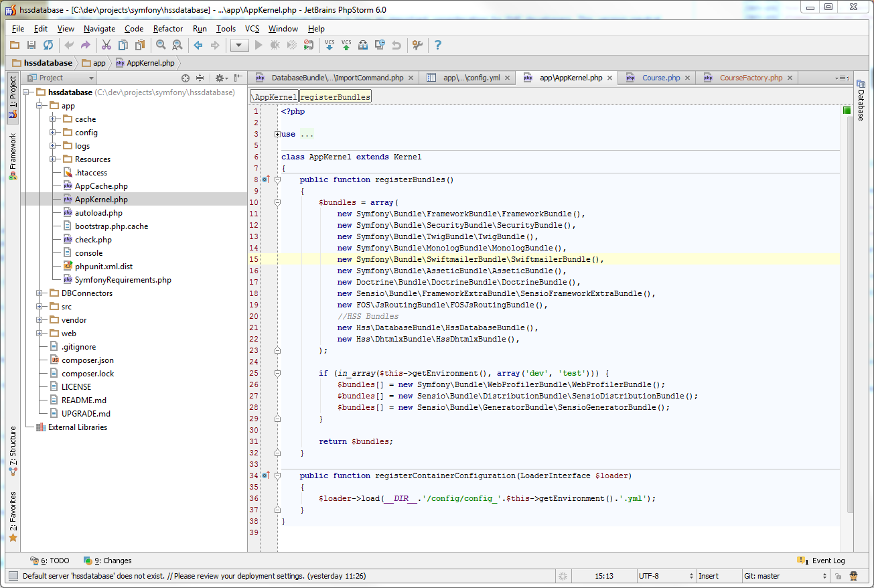Toggle tool window buttons via bottom-left corner icon
The width and height of the screenshot is (874, 588).
tap(13, 576)
